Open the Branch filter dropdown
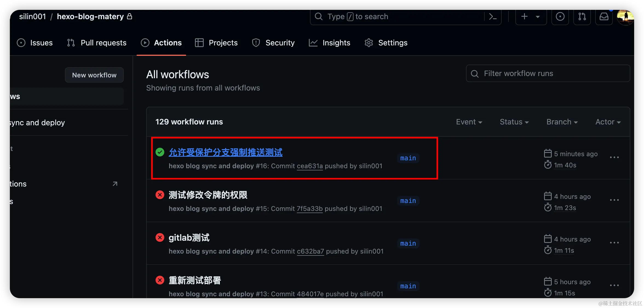This screenshot has width=644, height=308. coord(562,122)
